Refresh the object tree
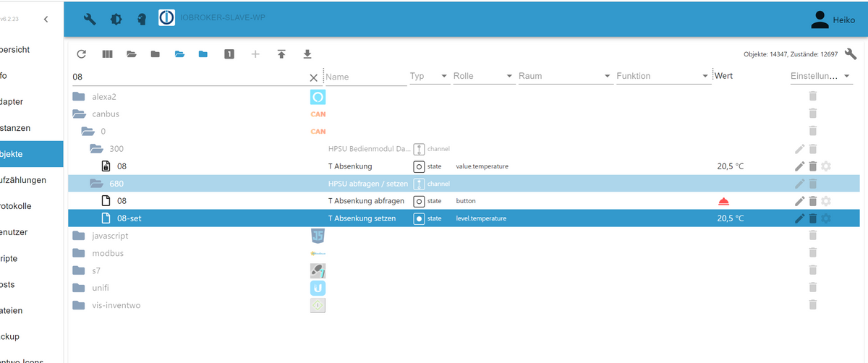Viewport: 868px width, 363px height. click(82, 54)
